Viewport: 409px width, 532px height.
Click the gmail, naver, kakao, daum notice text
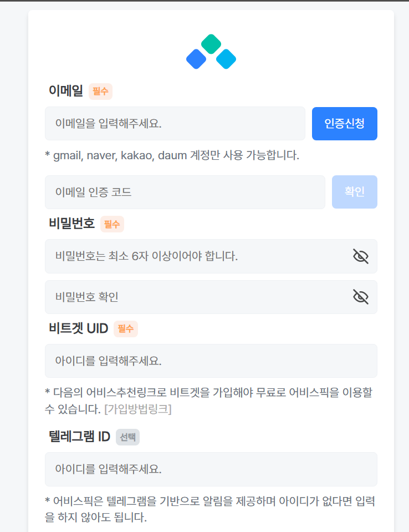point(172,155)
